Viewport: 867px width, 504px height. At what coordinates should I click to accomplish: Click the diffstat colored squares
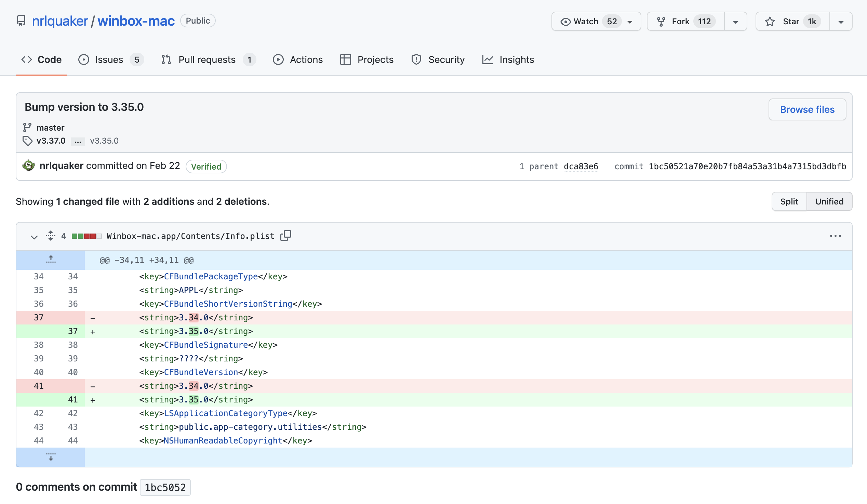[86, 236]
